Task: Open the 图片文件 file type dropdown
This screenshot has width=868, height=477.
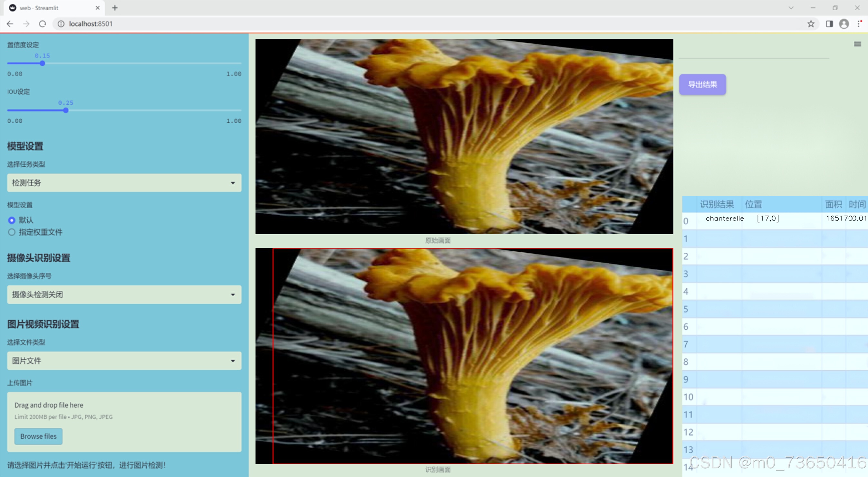Action: point(124,360)
